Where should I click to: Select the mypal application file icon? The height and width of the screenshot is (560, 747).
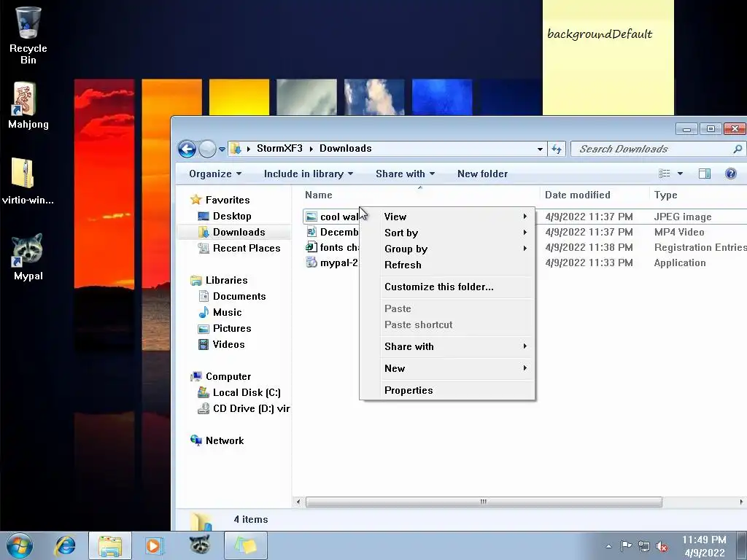click(311, 262)
